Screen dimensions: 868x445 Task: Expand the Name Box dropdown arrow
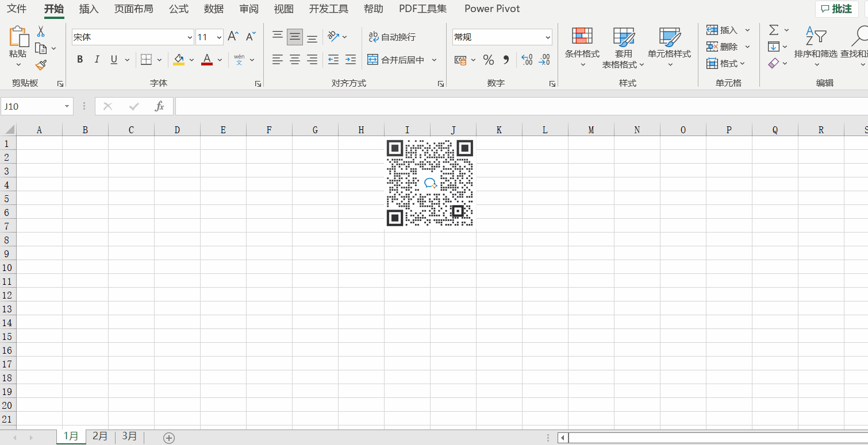coord(67,106)
